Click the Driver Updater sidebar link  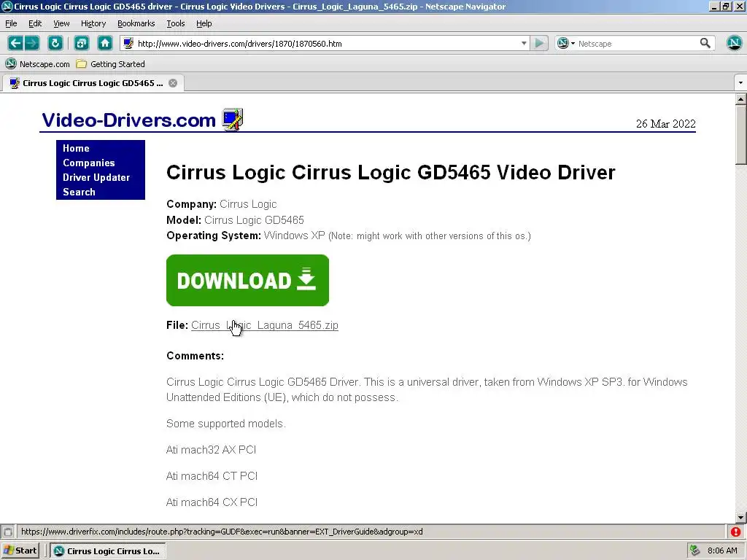96,177
